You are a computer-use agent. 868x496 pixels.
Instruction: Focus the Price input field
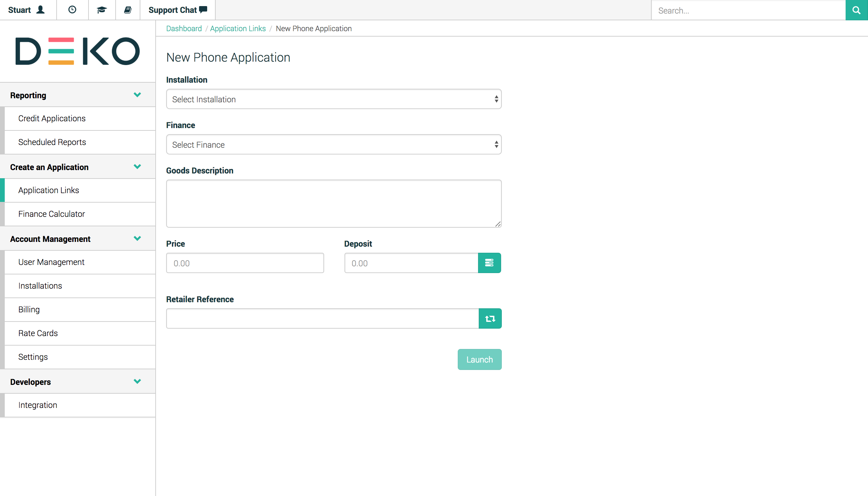tap(245, 263)
